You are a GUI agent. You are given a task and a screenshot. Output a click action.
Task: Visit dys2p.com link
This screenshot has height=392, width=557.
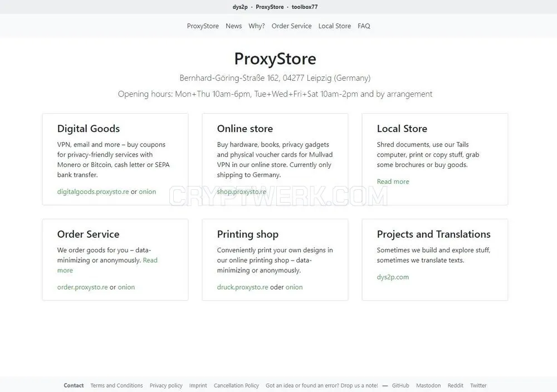[x=393, y=277]
